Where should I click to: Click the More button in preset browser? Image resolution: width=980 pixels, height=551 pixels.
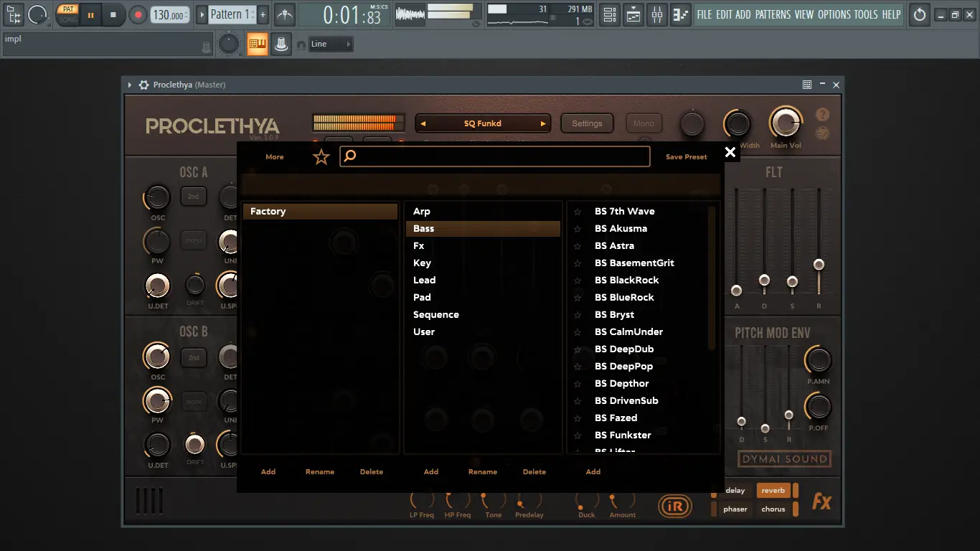click(x=275, y=156)
